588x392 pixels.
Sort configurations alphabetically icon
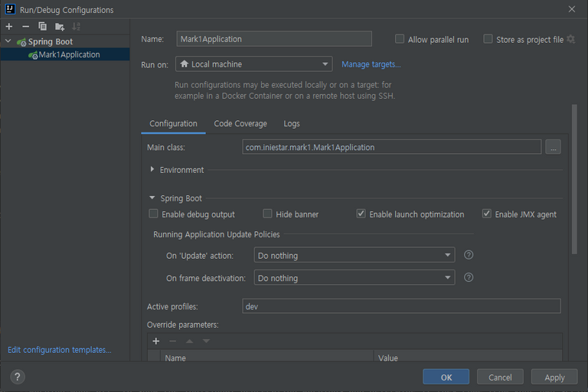[76, 26]
